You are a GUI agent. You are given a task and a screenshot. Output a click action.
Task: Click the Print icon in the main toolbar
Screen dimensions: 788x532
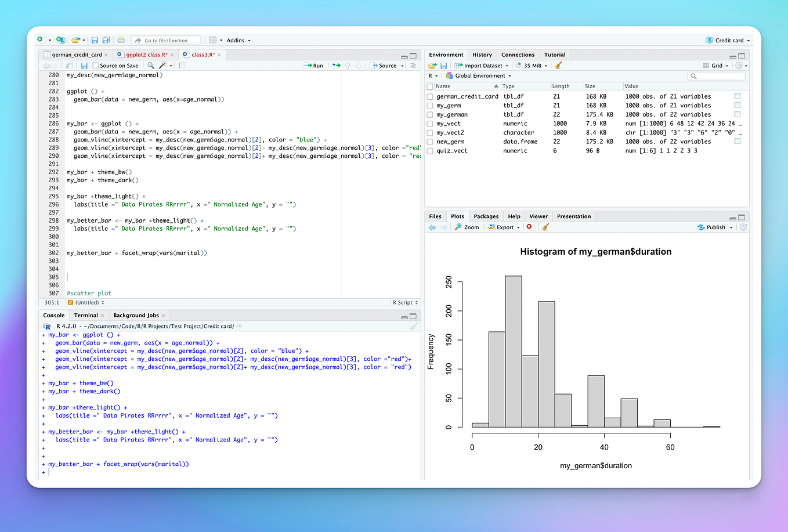point(121,40)
